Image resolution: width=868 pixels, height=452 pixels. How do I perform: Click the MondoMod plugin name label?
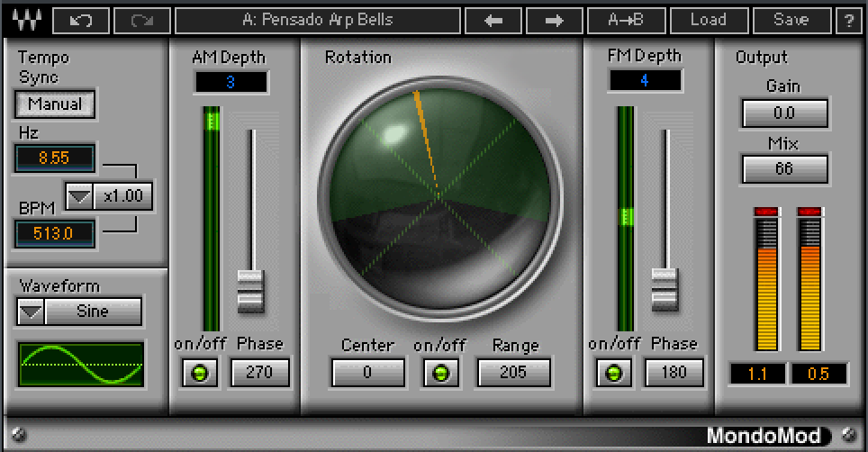coord(764,436)
